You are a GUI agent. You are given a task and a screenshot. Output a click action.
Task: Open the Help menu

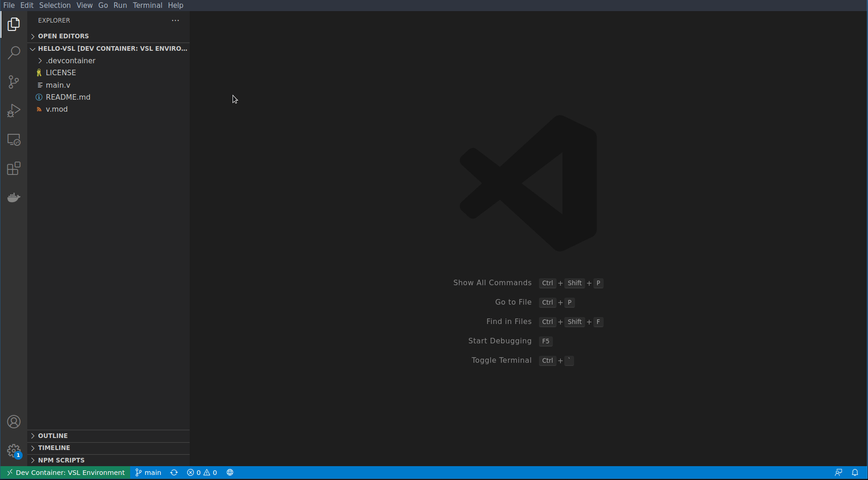(176, 5)
